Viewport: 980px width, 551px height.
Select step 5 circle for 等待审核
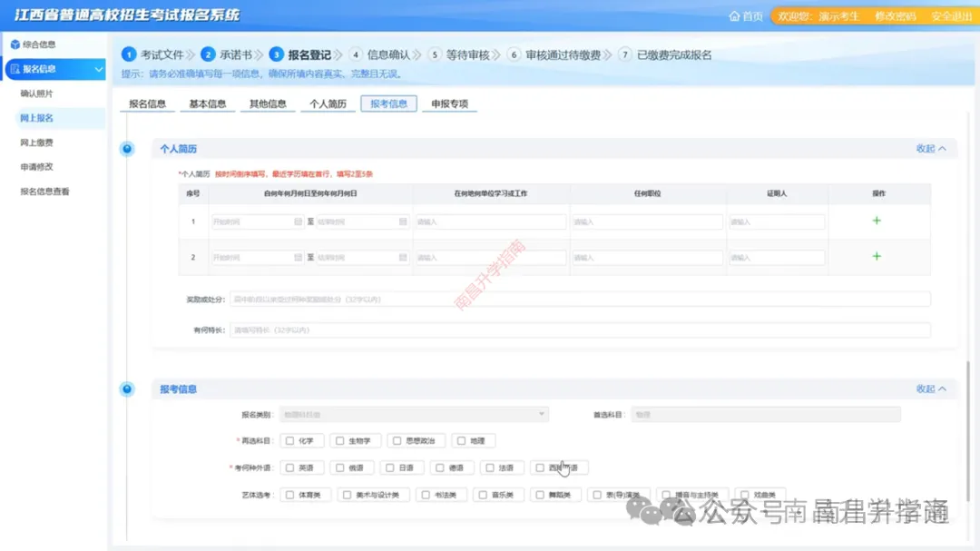pos(435,54)
